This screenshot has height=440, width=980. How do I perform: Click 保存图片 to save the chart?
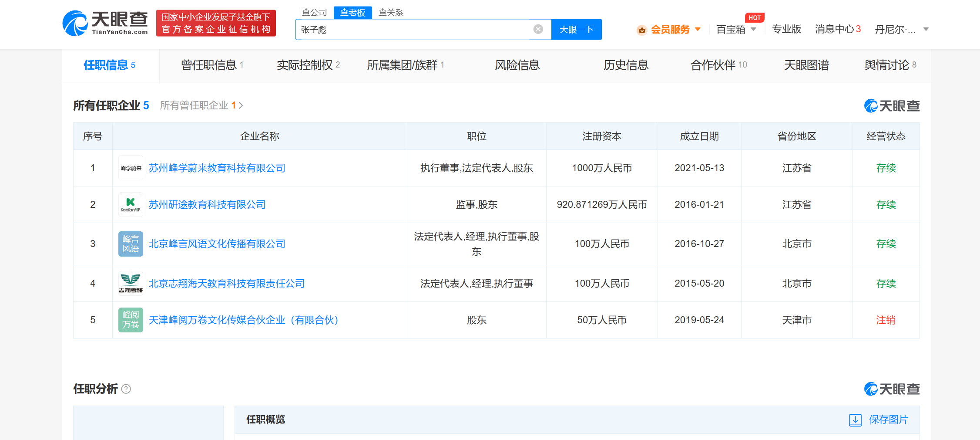[888, 420]
